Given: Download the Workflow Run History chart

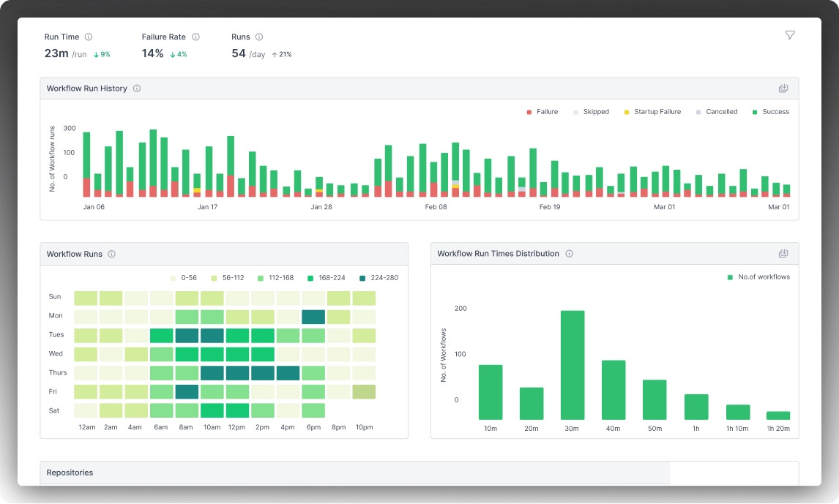Looking at the screenshot, I should tap(783, 89).
